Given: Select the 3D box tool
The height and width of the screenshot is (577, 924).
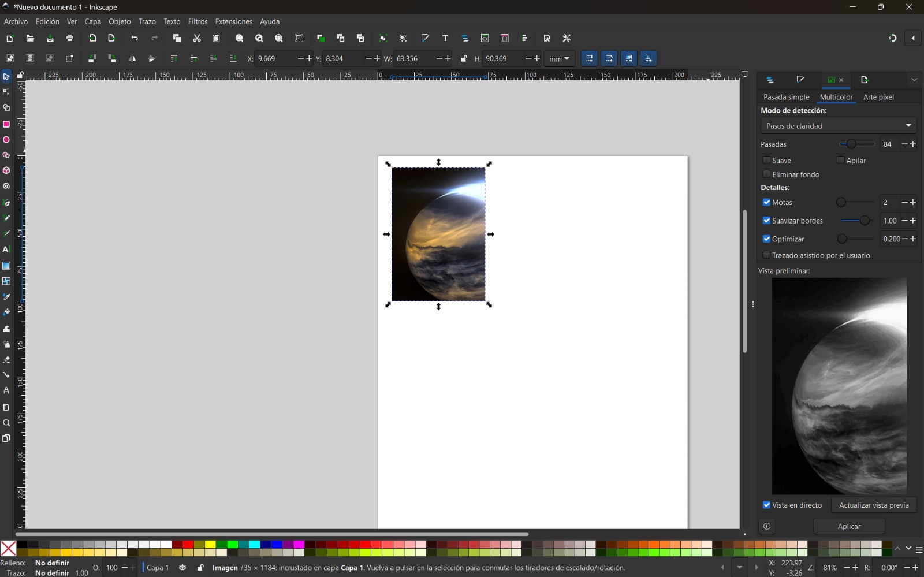Looking at the screenshot, I should pos(6,170).
